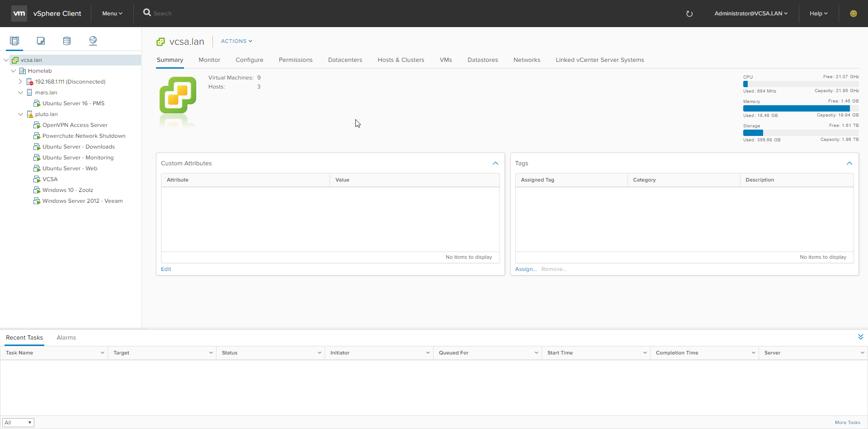868x429 pixels.
Task: Open the Networking inventory view icon
Action: (93, 41)
